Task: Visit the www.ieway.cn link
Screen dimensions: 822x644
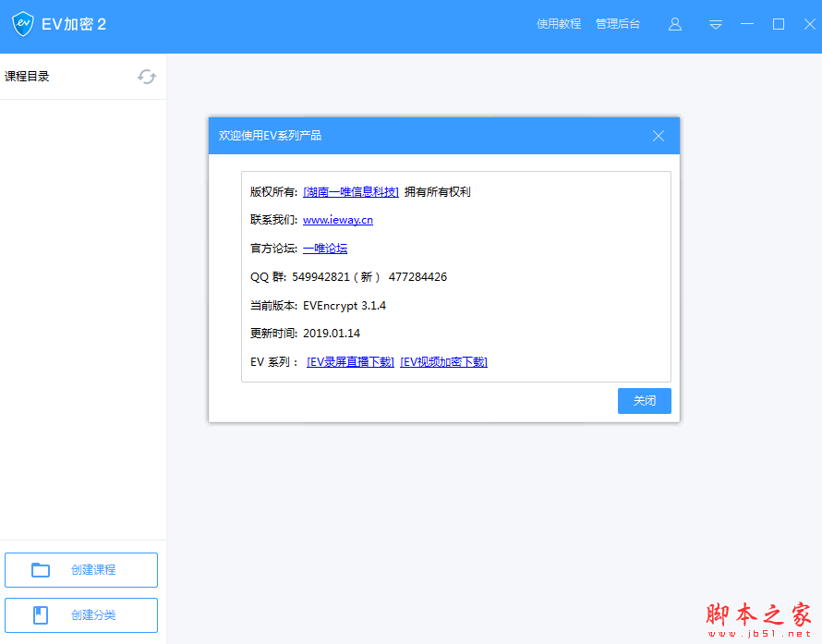Action: (x=338, y=220)
